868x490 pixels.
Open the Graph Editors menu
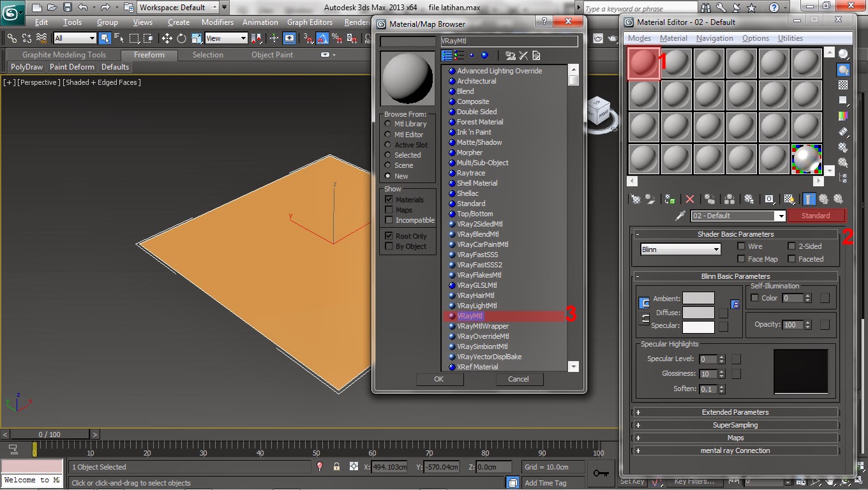pyautogui.click(x=310, y=22)
